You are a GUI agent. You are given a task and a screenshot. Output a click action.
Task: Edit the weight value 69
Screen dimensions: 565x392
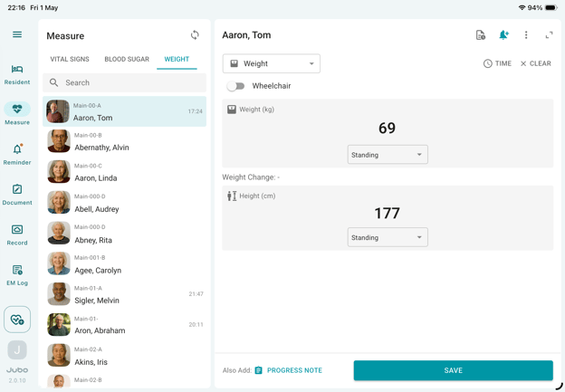coord(387,128)
